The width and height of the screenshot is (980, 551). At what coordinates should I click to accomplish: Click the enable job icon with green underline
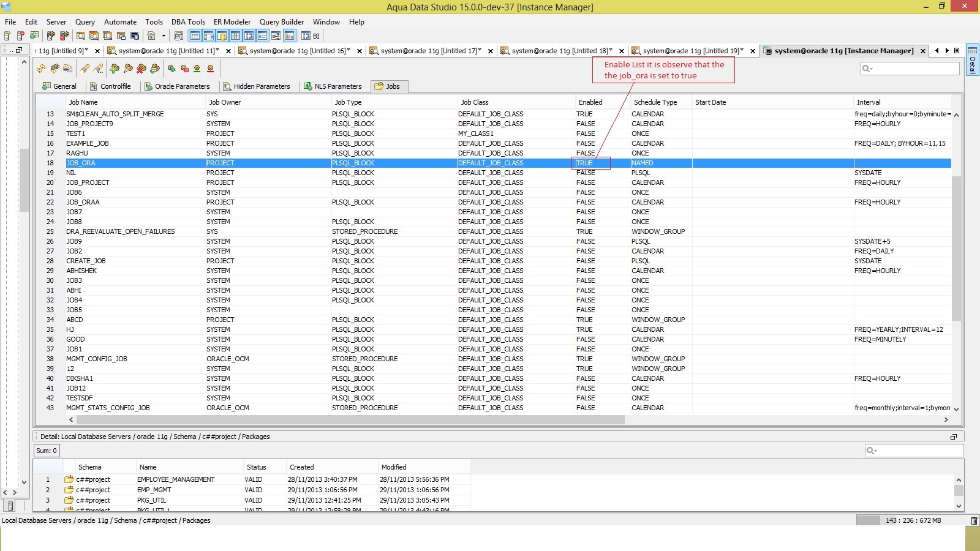coord(197,69)
